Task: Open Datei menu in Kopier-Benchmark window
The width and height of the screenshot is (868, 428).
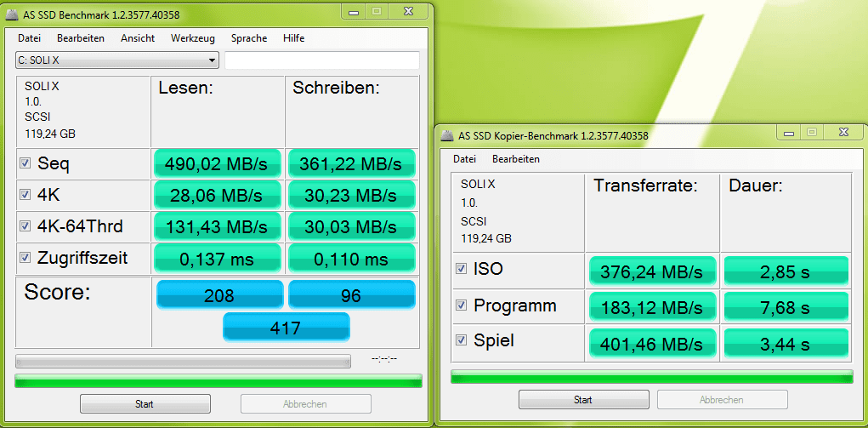Action: point(464,159)
